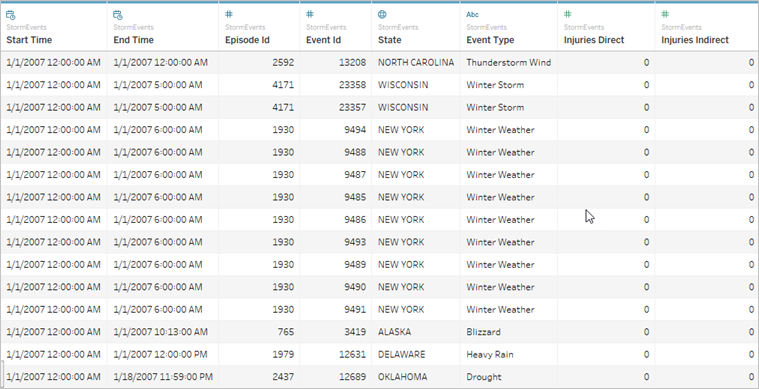This screenshot has height=389, width=759.
Task: Click the date-time type icon above End Time
Action: pos(118,15)
